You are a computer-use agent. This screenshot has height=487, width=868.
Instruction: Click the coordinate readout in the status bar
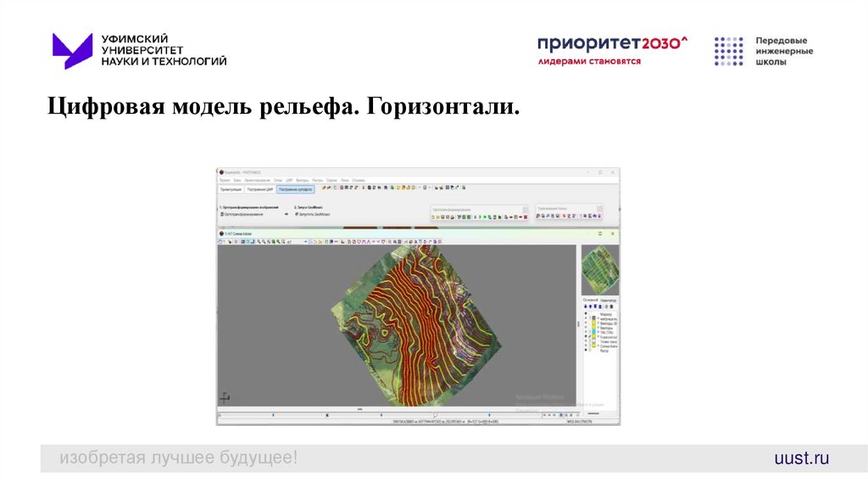[x=446, y=422]
